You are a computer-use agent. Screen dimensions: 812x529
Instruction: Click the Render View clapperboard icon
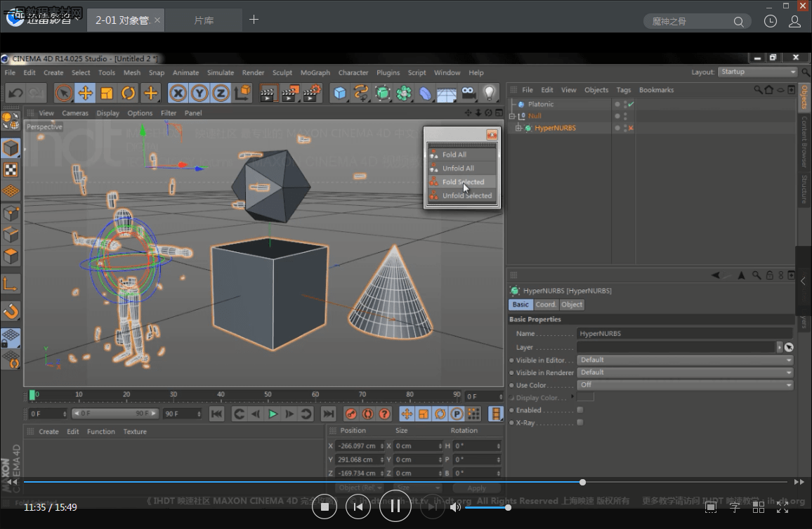268,93
